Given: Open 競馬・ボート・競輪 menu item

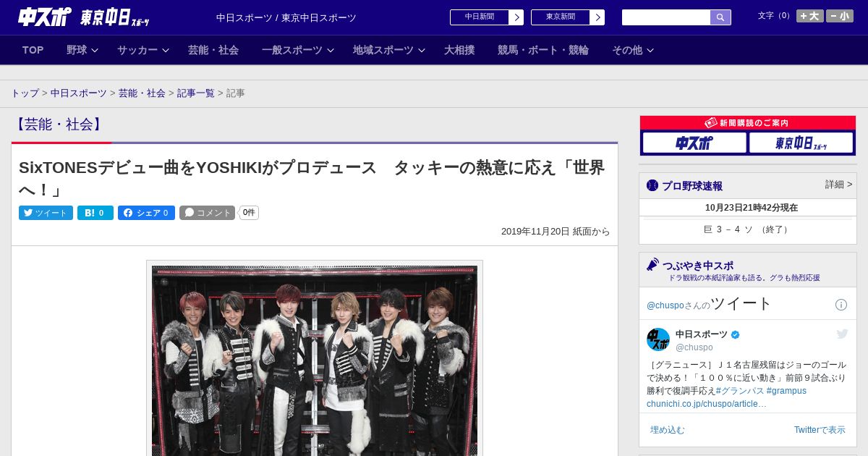Looking at the screenshot, I should coord(543,50).
